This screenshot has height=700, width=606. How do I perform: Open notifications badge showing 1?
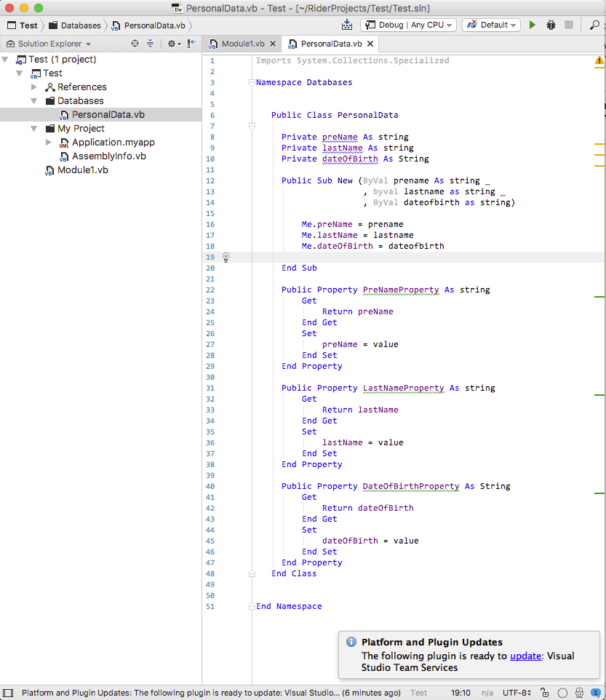tap(595, 693)
